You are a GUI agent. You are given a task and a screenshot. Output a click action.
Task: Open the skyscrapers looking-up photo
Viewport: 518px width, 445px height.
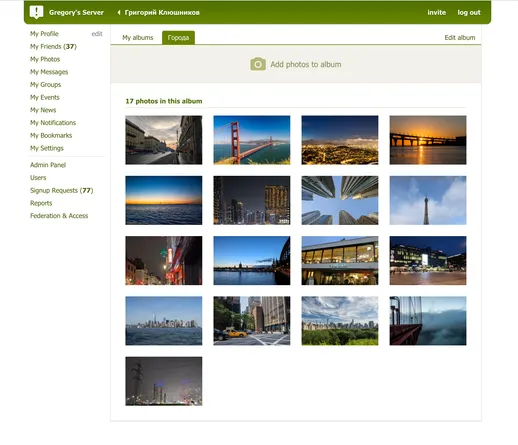click(x=340, y=200)
